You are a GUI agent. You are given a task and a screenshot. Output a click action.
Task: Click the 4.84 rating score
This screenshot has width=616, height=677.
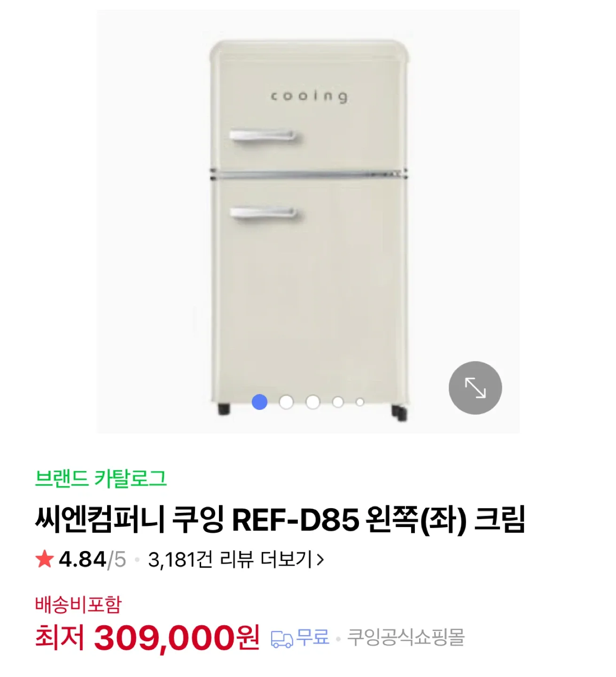click(82, 559)
